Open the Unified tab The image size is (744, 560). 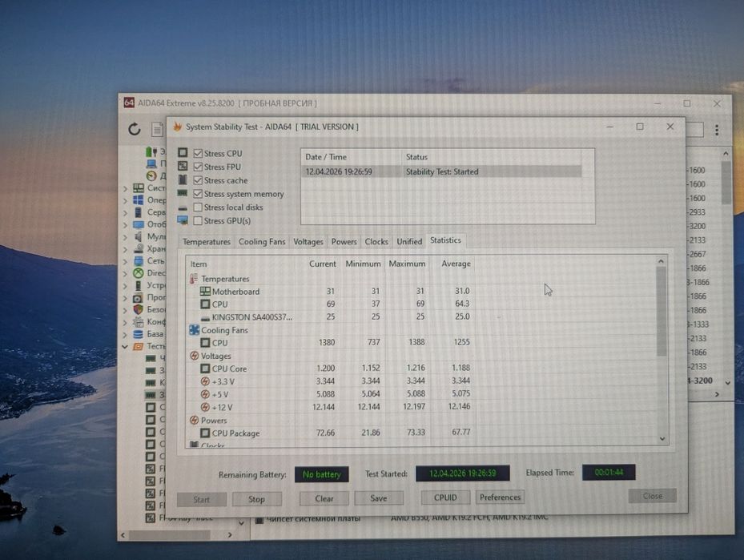pyautogui.click(x=409, y=242)
